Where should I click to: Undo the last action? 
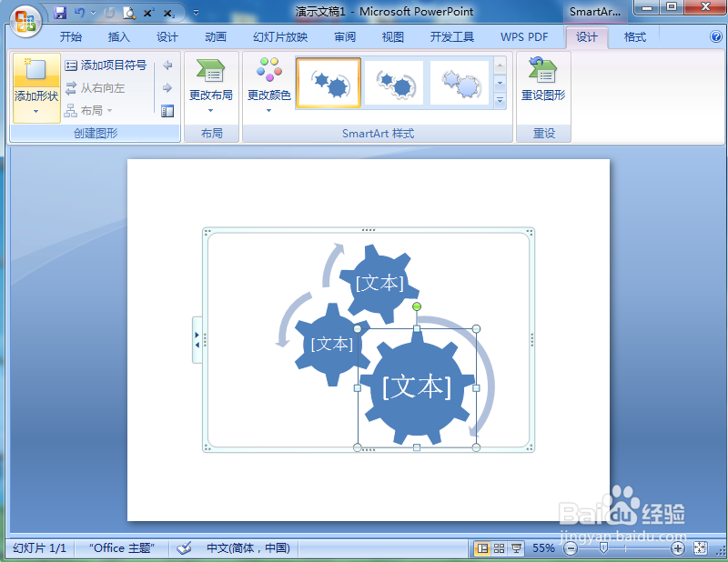click(79, 13)
